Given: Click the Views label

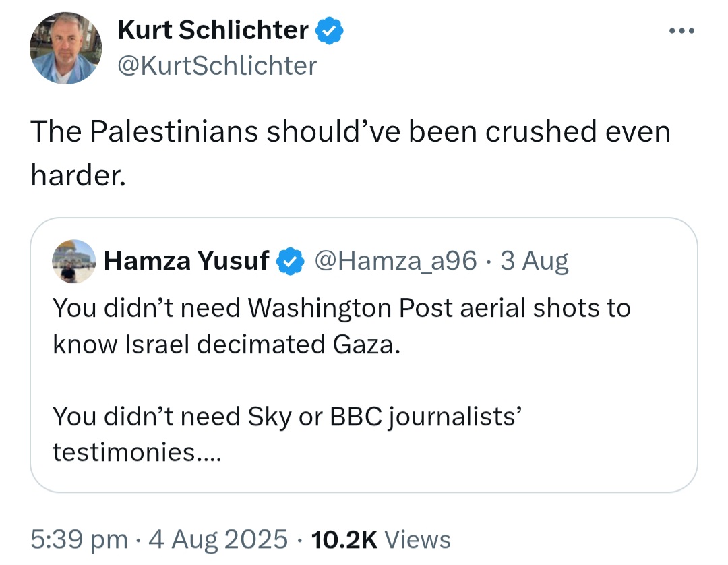Looking at the screenshot, I should [x=421, y=539].
